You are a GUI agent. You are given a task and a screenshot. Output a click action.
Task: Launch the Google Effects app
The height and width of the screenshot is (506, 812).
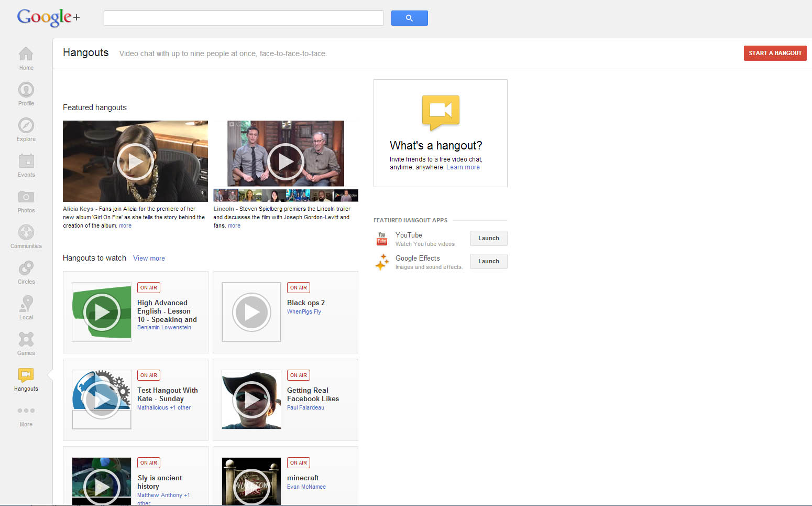tap(489, 262)
